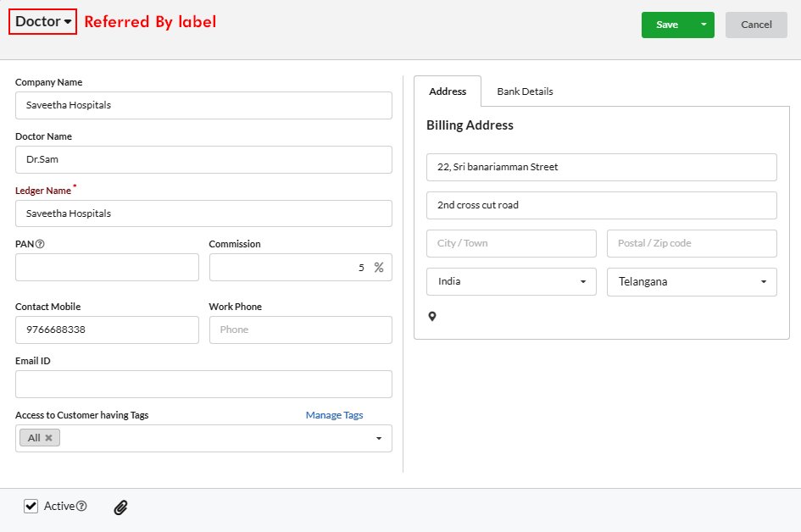
Task: Click the percent symbol in Commission field
Action: click(x=379, y=267)
